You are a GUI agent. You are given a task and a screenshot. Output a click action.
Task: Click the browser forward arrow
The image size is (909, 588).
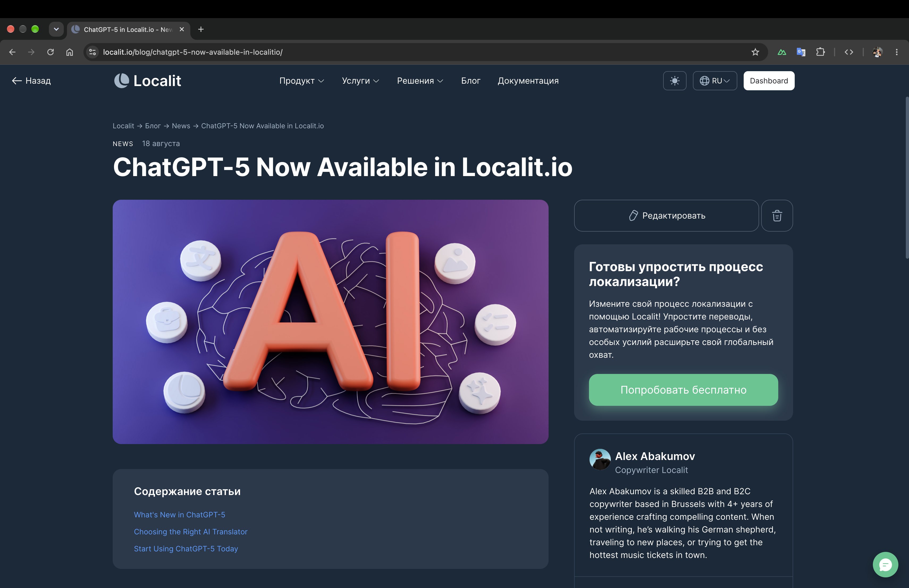[x=31, y=52]
